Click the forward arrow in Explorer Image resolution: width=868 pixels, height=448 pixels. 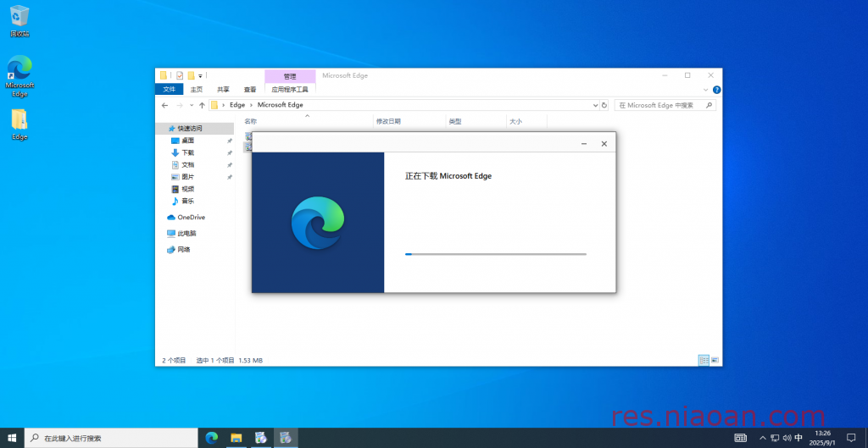[180, 105]
